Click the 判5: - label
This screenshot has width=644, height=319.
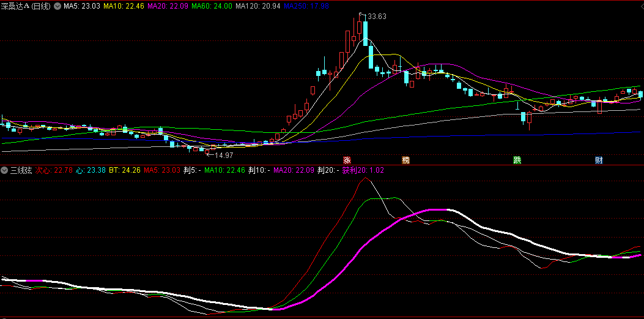tap(192, 170)
